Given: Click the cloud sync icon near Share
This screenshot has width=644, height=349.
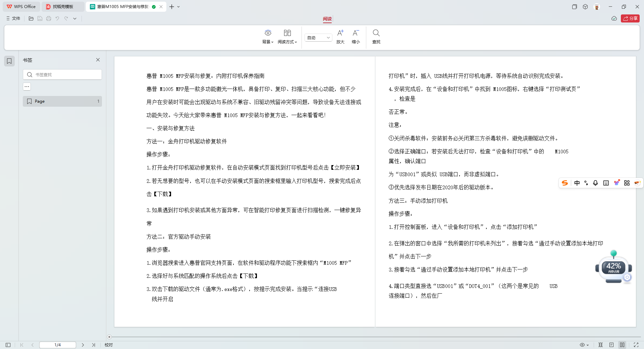Looking at the screenshot, I should [x=614, y=18].
